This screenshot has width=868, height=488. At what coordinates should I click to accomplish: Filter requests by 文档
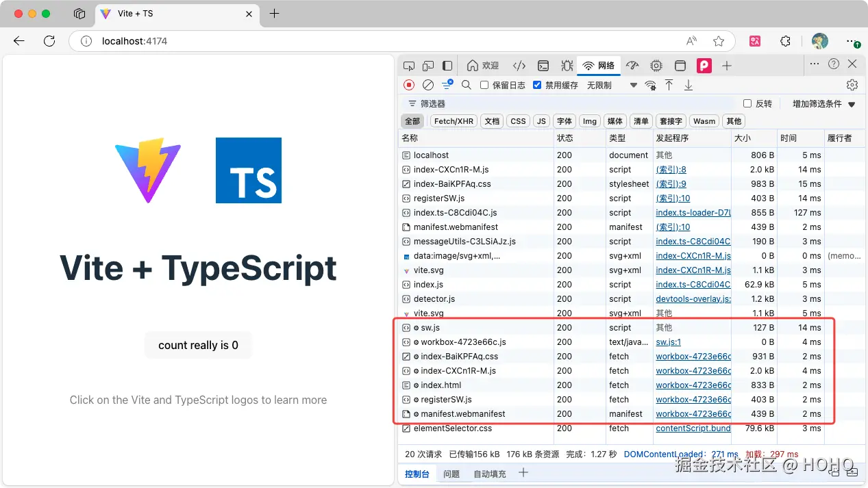[x=492, y=121]
